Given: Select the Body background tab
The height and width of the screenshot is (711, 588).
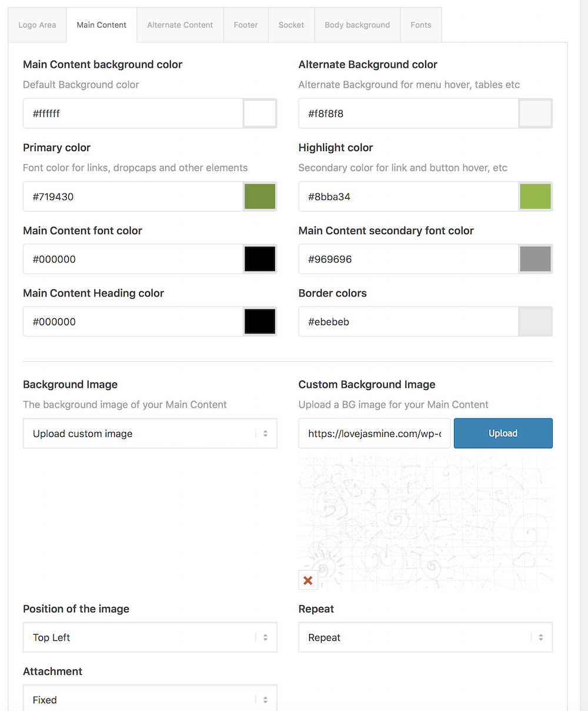Looking at the screenshot, I should pyautogui.click(x=358, y=25).
